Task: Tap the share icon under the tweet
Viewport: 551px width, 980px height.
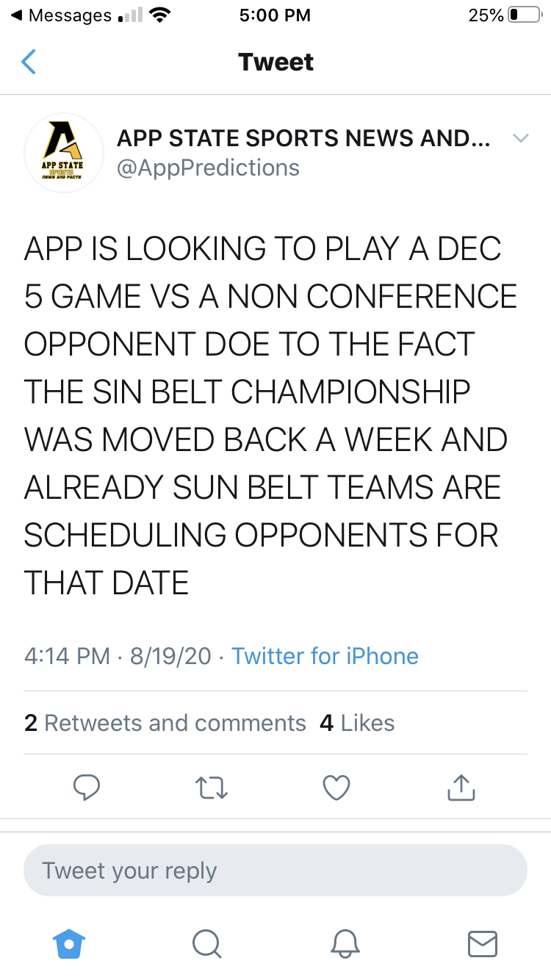Action: (x=461, y=788)
